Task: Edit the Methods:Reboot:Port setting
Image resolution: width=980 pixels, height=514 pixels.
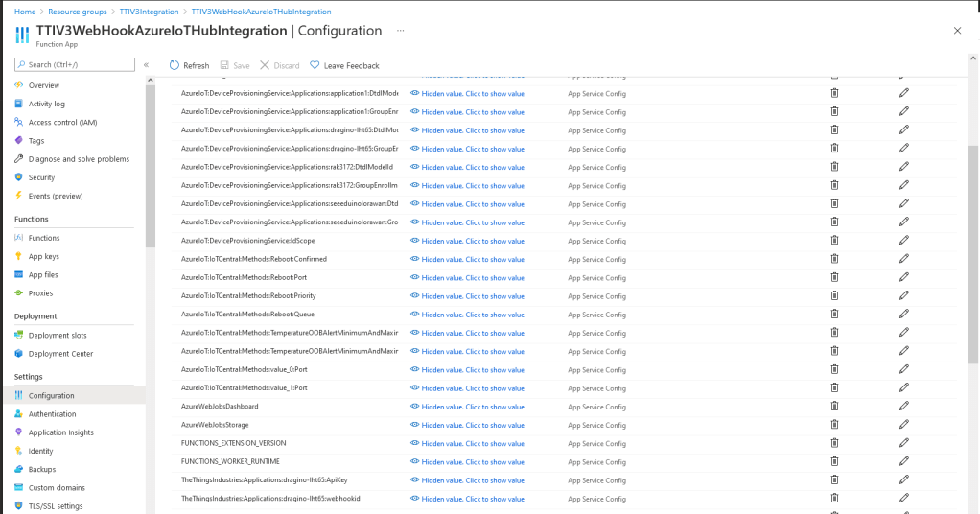Action: (903, 277)
